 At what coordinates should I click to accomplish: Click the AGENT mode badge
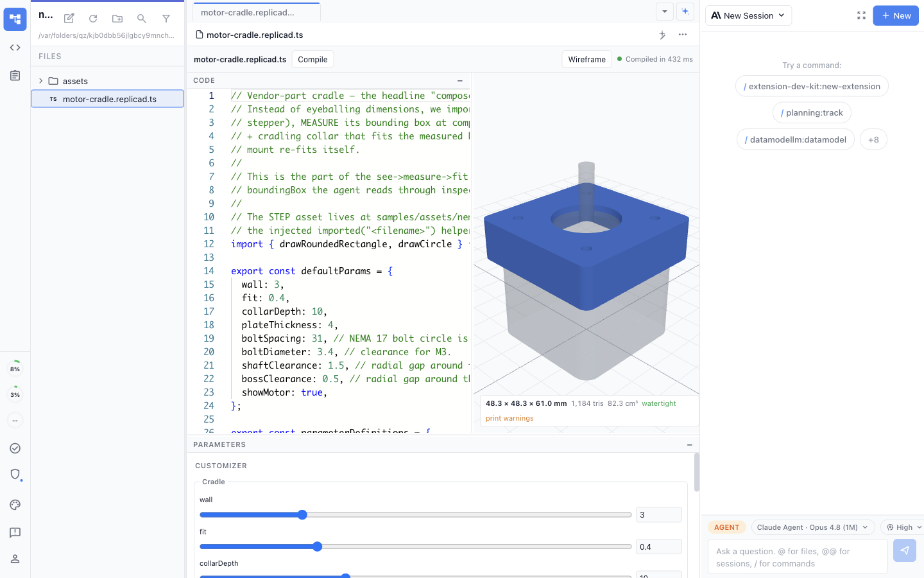726,527
